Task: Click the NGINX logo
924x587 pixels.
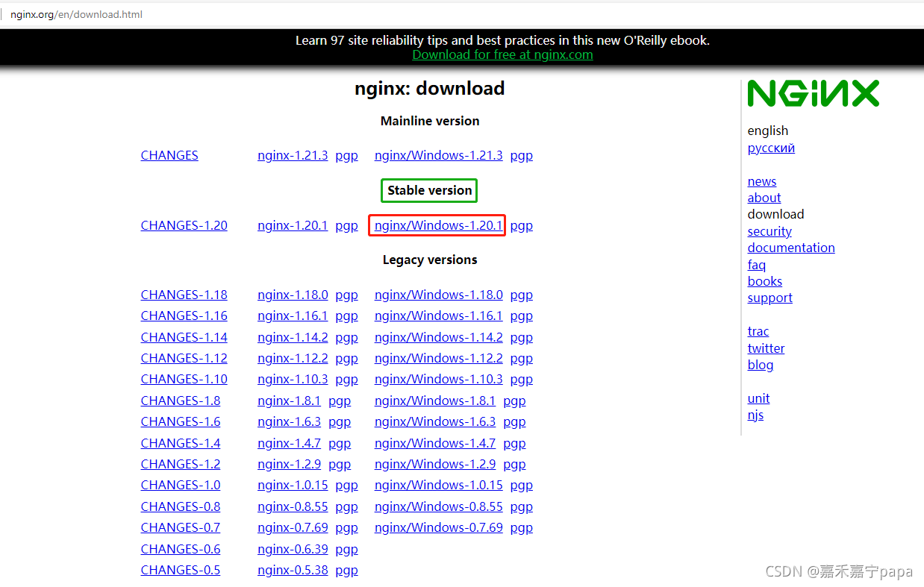Action: tap(814, 94)
